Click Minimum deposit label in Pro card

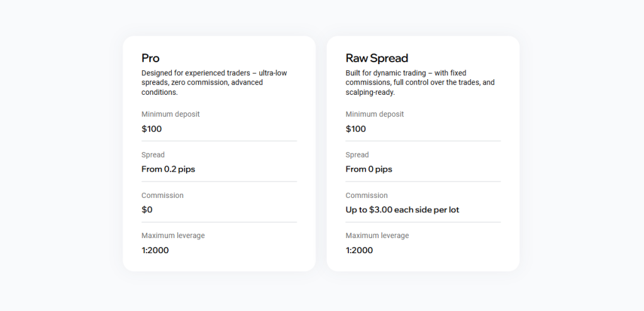point(170,114)
